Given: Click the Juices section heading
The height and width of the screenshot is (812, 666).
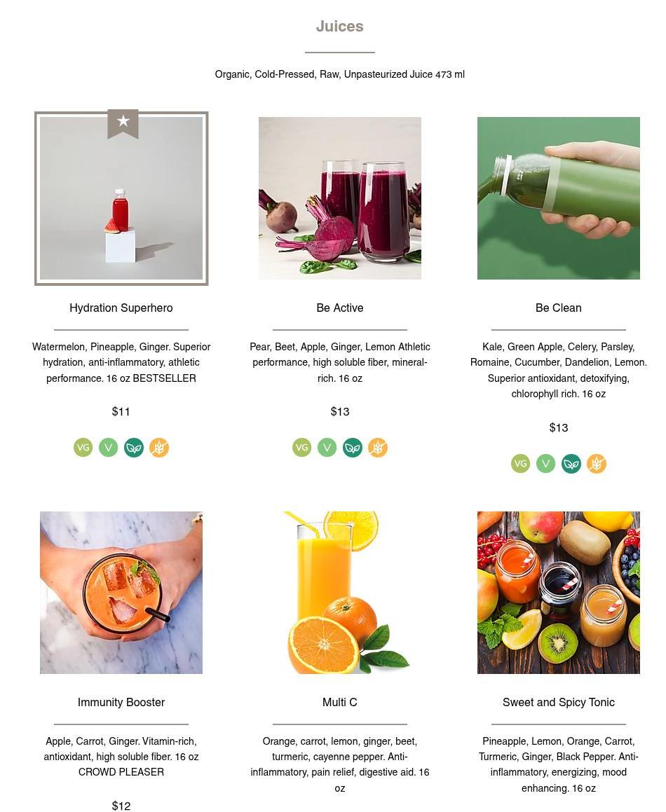Looking at the screenshot, I should coord(340,27).
